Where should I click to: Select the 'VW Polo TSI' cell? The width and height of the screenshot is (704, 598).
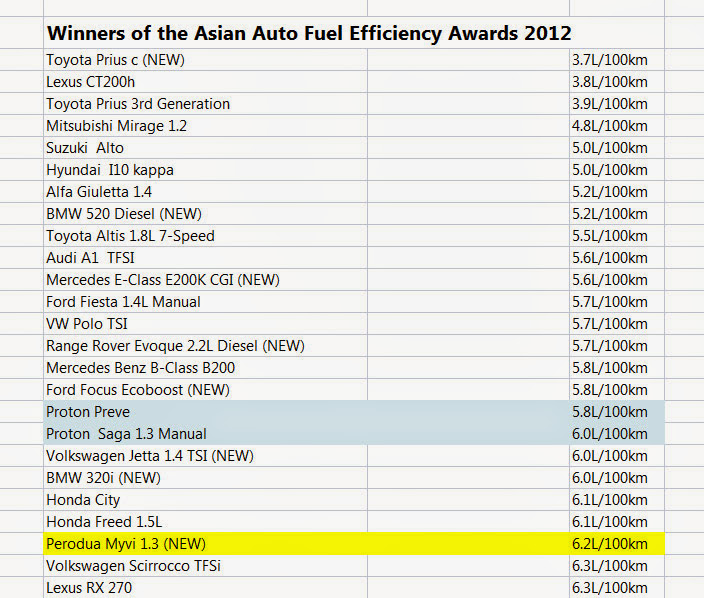click(x=206, y=324)
